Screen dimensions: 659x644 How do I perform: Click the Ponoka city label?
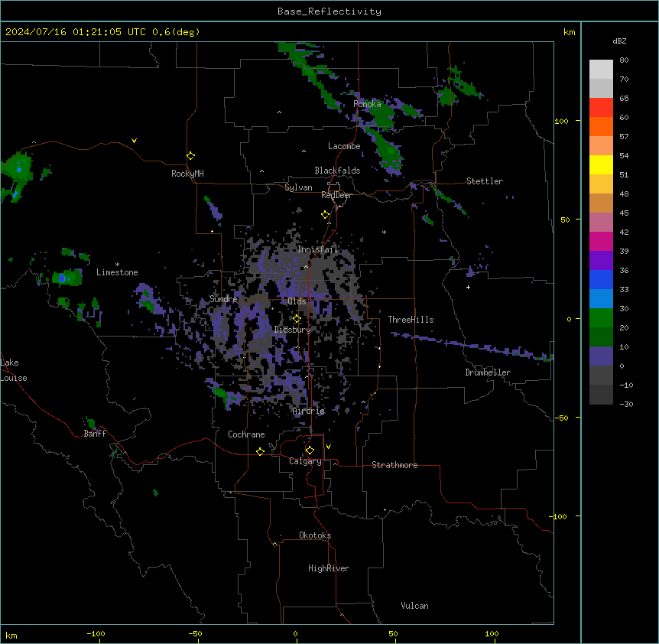[x=367, y=104]
